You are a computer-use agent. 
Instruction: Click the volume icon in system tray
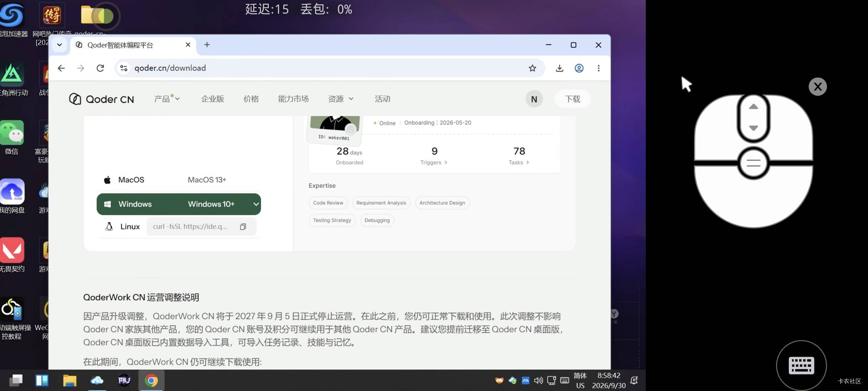tap(538, 381)
